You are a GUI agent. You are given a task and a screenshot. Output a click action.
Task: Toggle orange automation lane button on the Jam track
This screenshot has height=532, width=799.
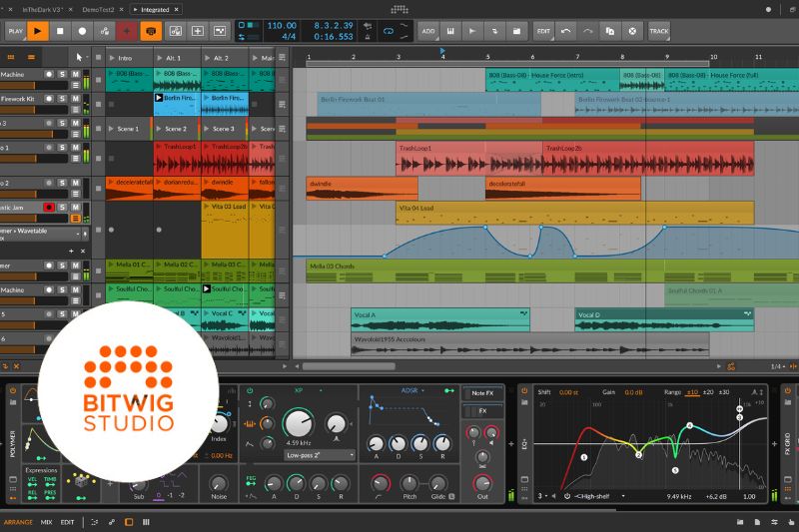coord(76,219)
